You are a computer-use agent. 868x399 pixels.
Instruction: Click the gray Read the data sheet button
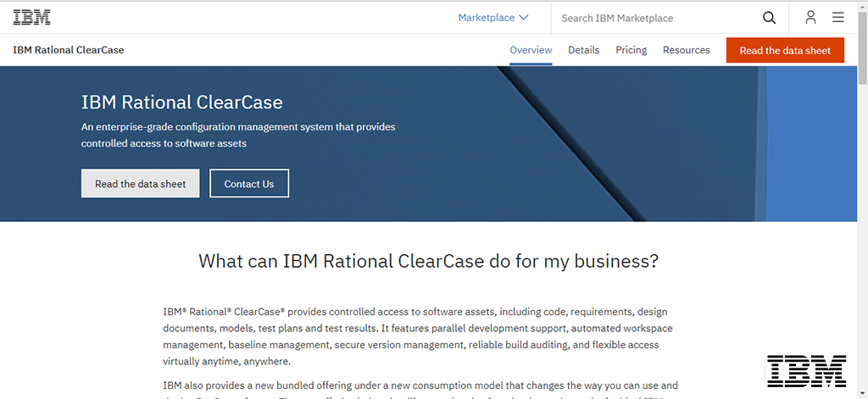coord(140,184)
